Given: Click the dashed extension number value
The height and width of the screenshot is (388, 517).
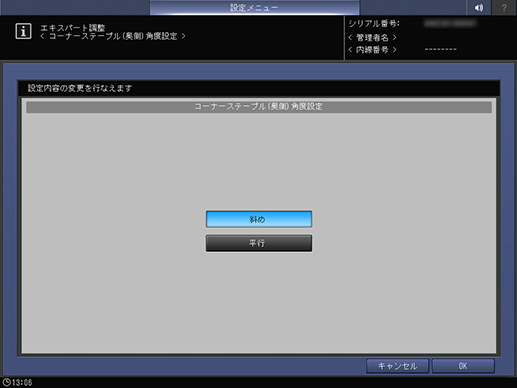Looking at the screenshot, I should pyautogui.click(x=441, y=49).
